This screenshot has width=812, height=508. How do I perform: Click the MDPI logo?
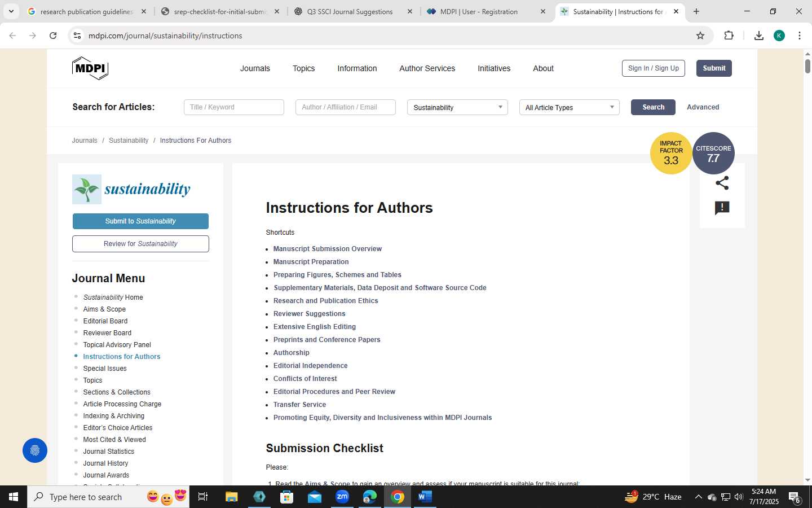click(90, 68)
